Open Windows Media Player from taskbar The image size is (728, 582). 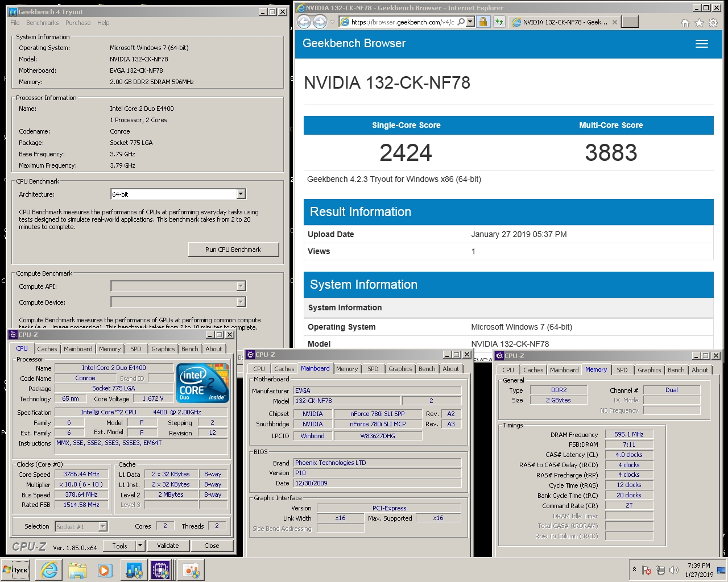[105, 570]
